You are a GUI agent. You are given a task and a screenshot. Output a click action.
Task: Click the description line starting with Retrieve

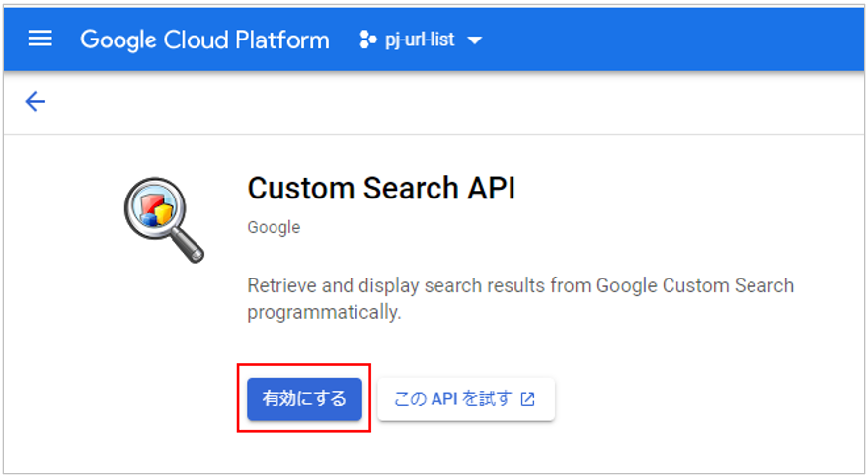pos(519,286)
